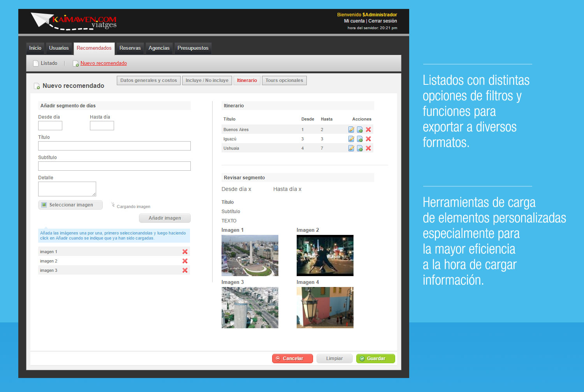The width and height of the screenshot is (584, 392).
Task: Open add-page icon in Iguazú row
Action: coord(360,139)
